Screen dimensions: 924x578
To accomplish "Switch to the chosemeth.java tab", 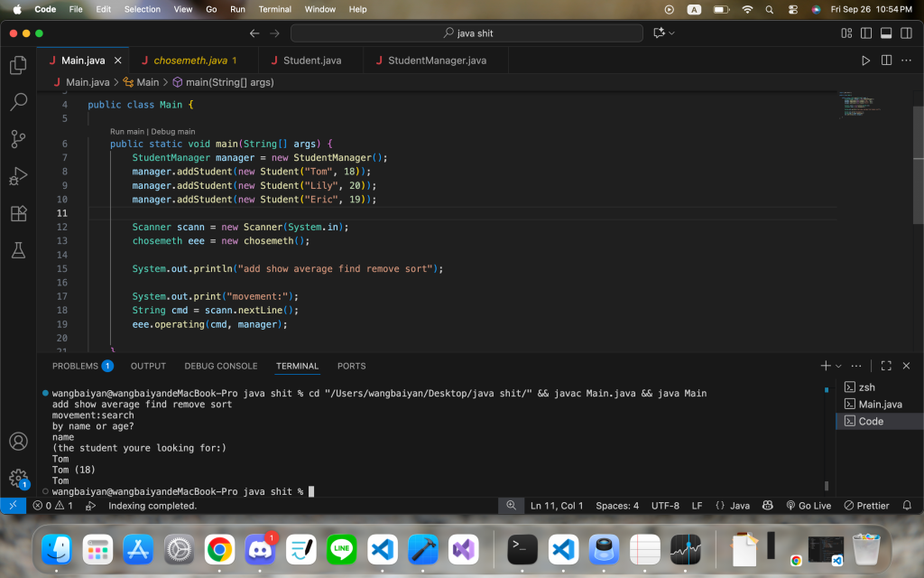I will coord(193,61).
